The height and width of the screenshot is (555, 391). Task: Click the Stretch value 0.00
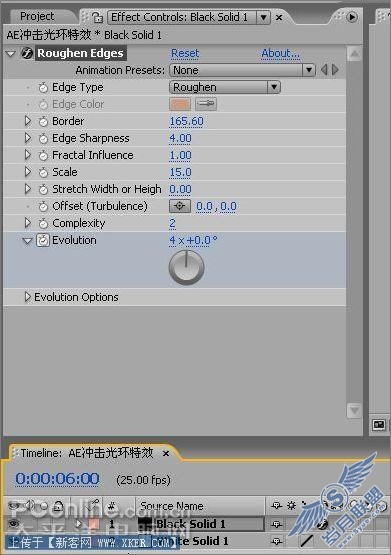[180, 189]
